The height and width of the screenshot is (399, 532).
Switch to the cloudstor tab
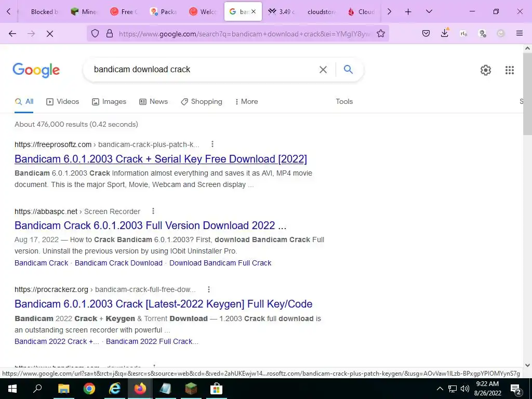[321, 12]
